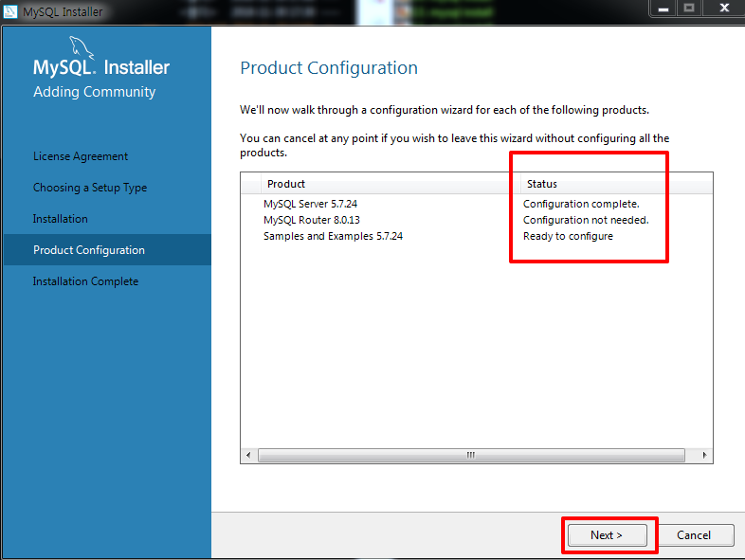
Task: Go to the Installation step in sidebar
Action: point(61,219)
